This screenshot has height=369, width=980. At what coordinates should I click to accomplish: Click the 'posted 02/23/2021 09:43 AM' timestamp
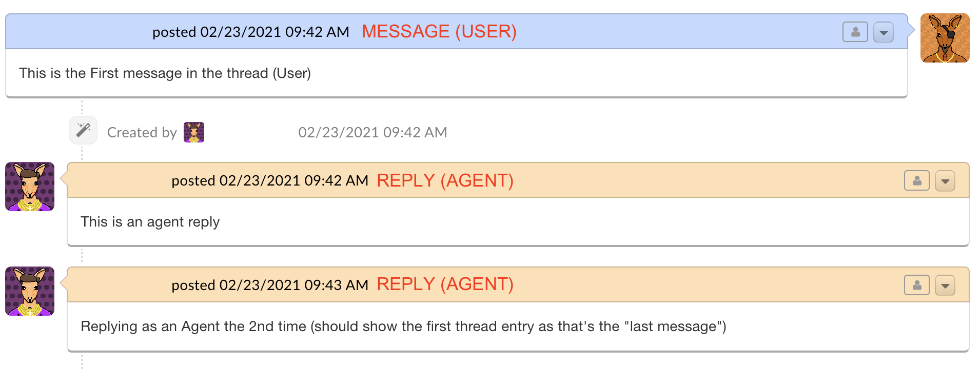270,285
